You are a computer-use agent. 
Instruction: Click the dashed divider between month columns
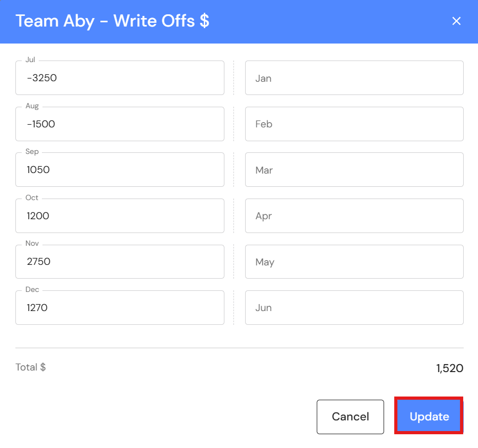click(234, 192)
